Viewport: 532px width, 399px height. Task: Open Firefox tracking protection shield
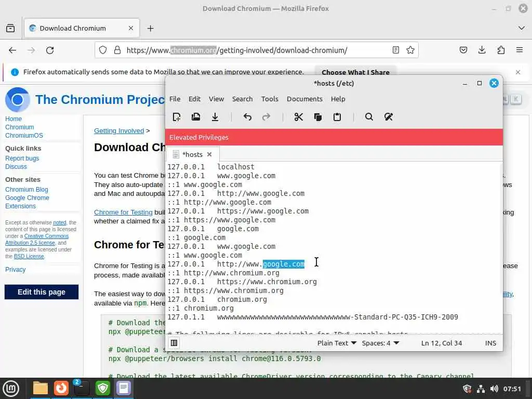(103, 50)
